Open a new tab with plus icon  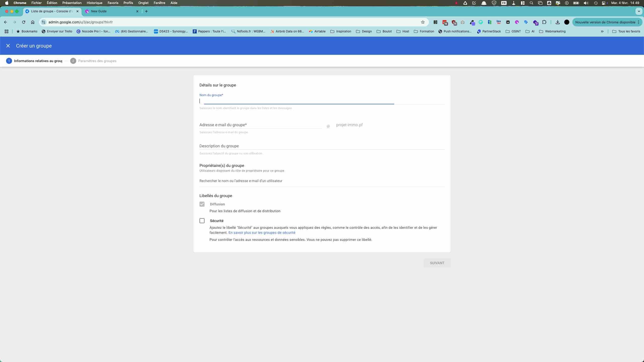[x=146, y=11]
